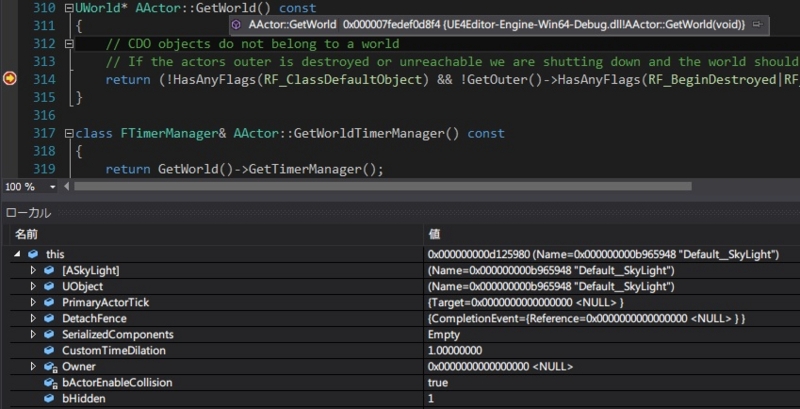Click the comment 'CDO objects do not belong to a world'
Image resolution: width=800 pixels, height=409 pixels.
click(263, 44)
